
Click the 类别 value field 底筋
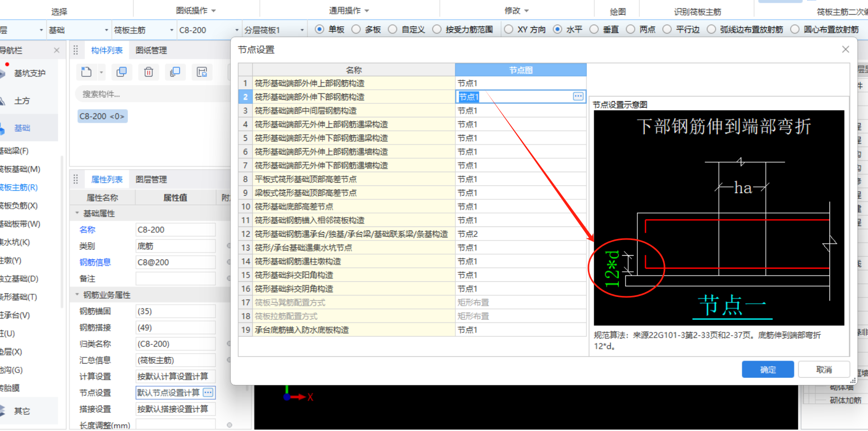[x=175, y=246]
